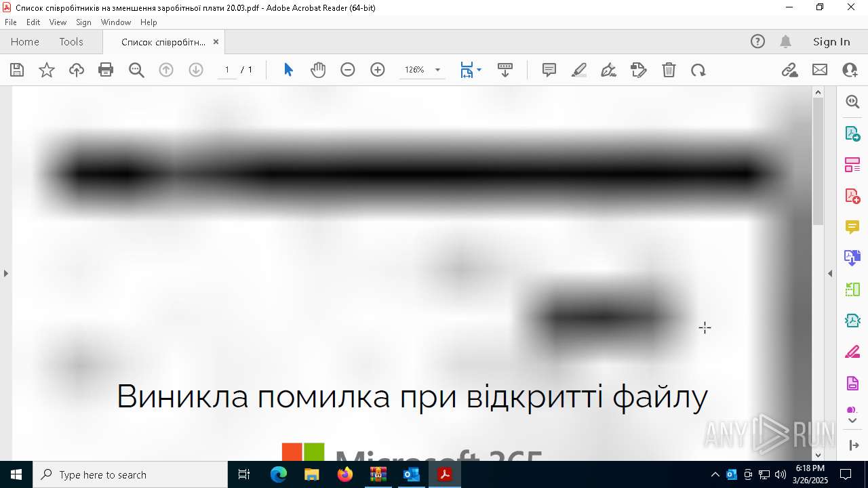Enable scrolling mode with the keyboard icon
Screen dimensions: 868x488
coord(505,70)
